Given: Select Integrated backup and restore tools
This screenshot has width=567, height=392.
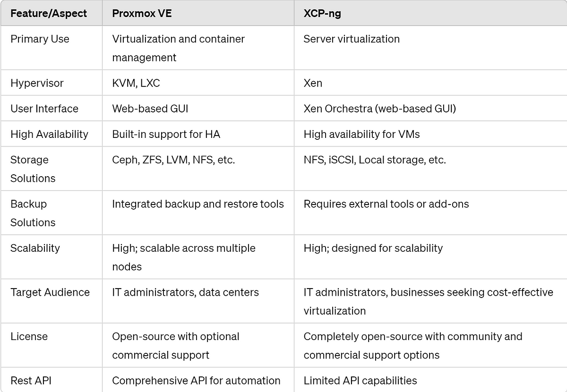Looking at the screenshot, I should pyautogui.click(x=198, y=204).
